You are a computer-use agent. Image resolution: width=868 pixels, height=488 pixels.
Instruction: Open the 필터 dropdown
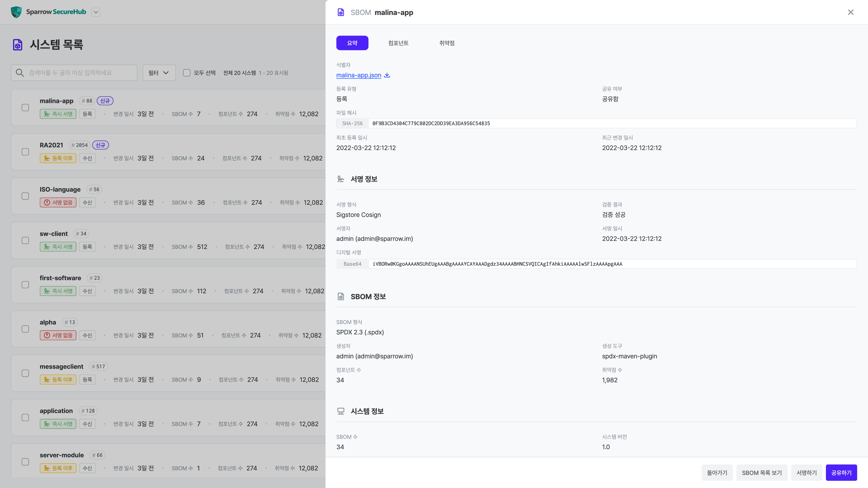coord(159,73)
